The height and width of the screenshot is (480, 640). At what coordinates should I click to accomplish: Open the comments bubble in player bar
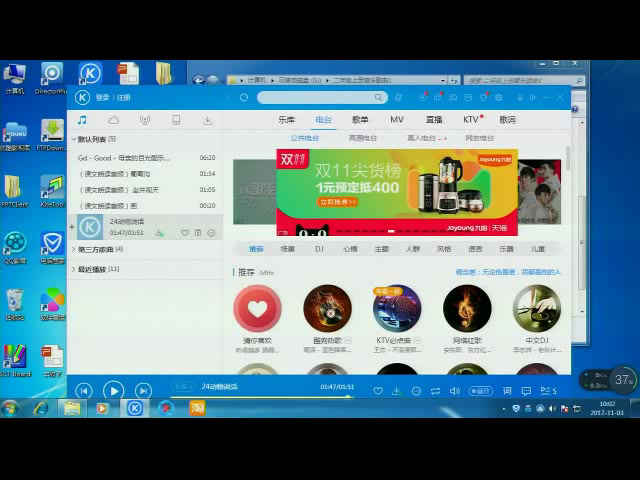click(x=526, y=391)
